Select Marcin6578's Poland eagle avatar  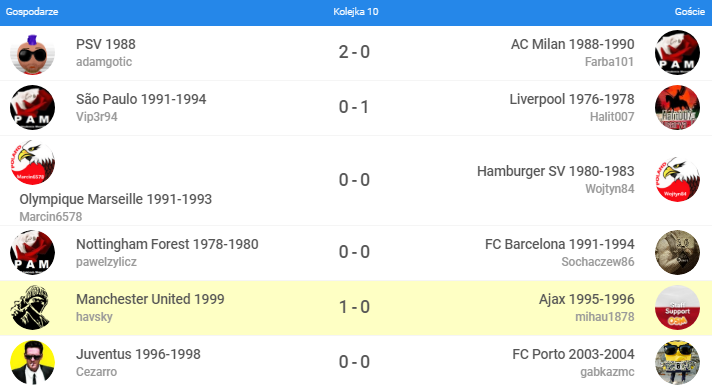click(32, 162)
